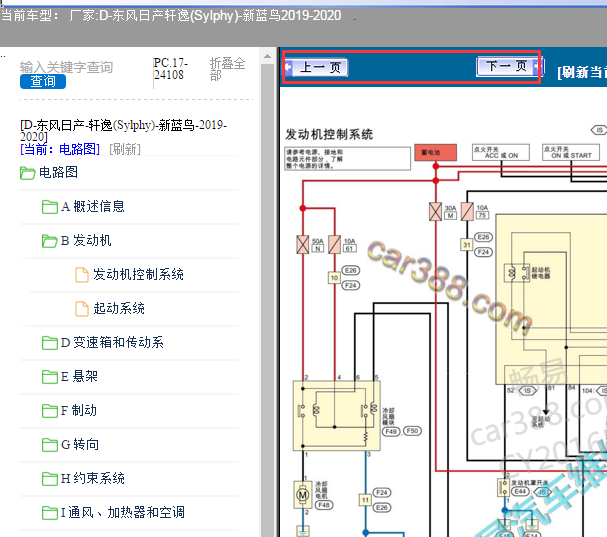This screenshot has height=537, width=607.
Task: Expand the F 制动 folder
Action: tap(79, 411)
